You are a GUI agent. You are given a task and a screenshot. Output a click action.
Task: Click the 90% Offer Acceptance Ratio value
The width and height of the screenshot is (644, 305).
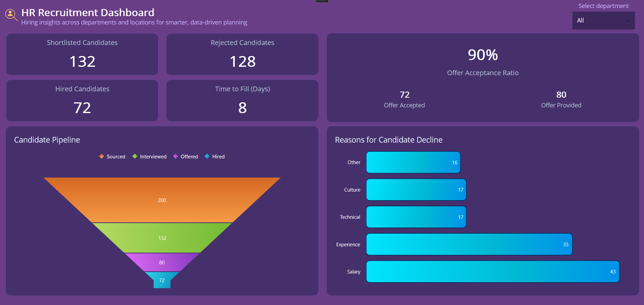point(483,55)
